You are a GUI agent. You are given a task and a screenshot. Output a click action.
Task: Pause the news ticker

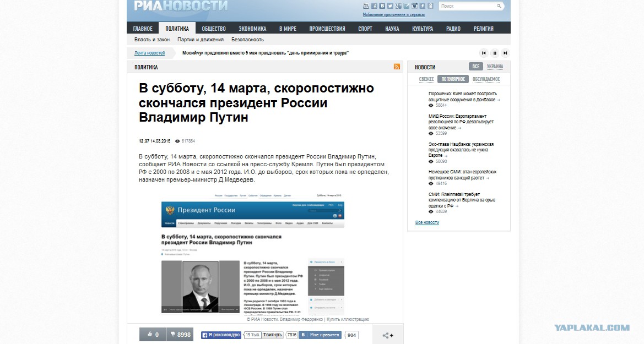coord(495,53)
